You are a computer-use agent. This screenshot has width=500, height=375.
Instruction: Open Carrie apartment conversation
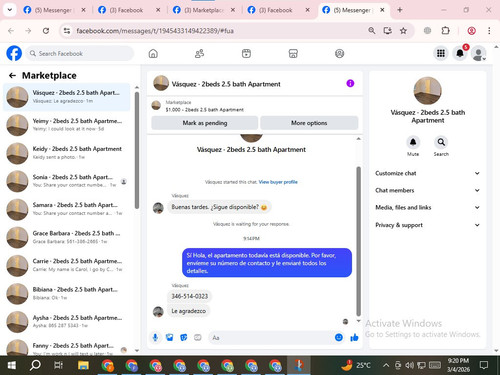click(67, 265)
